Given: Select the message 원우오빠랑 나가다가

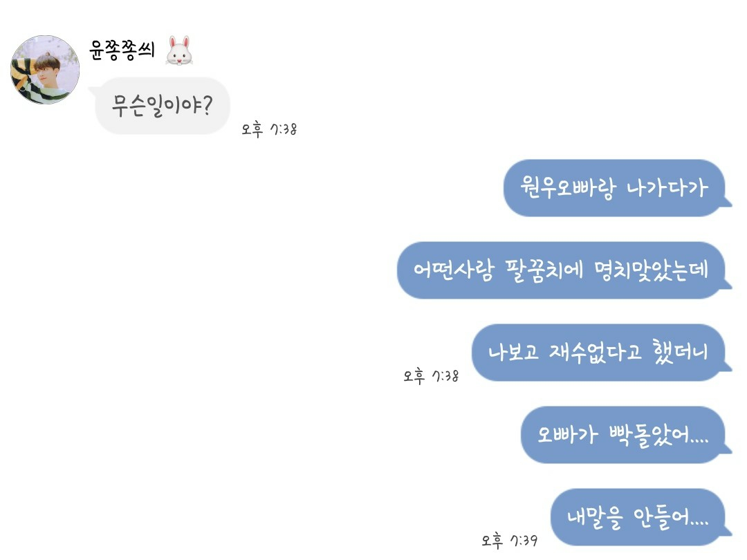Looking at the screenshot, I should [x=614, y=188].
